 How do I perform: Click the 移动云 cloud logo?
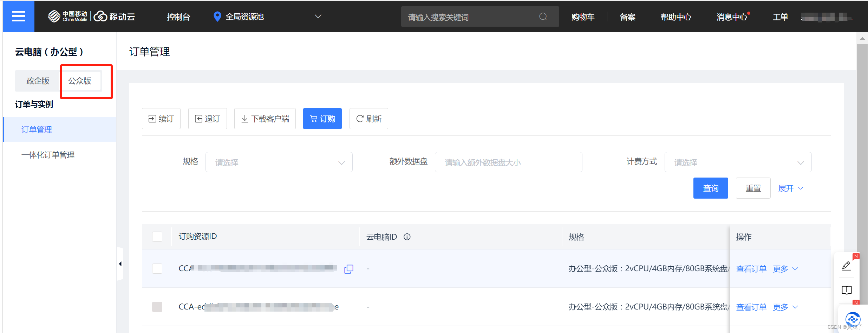point(115,16)
